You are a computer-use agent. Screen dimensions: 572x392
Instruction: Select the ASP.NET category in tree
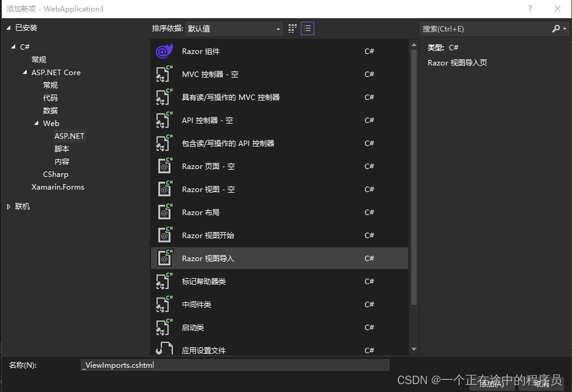coord(69,136)
